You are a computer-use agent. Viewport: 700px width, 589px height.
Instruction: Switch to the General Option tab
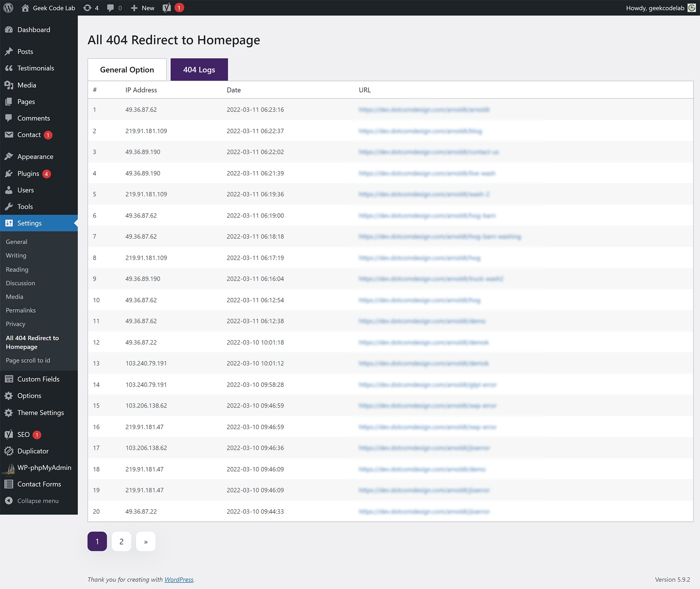pos(127,69)
